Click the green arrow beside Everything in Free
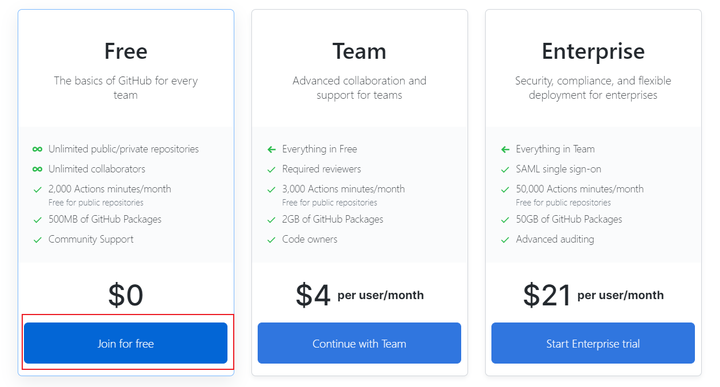Image resolution: width=720 pixels, height=387 pixels. [271, 149]
